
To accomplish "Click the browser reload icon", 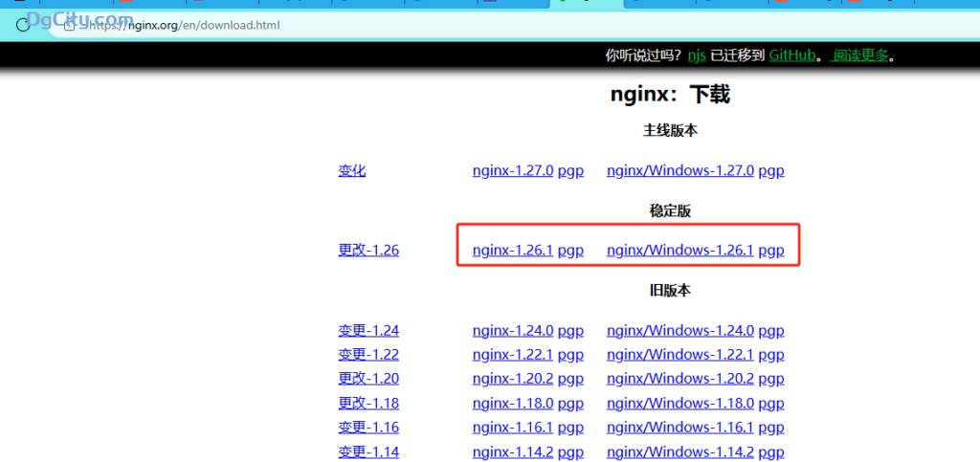I will [23, 25].
